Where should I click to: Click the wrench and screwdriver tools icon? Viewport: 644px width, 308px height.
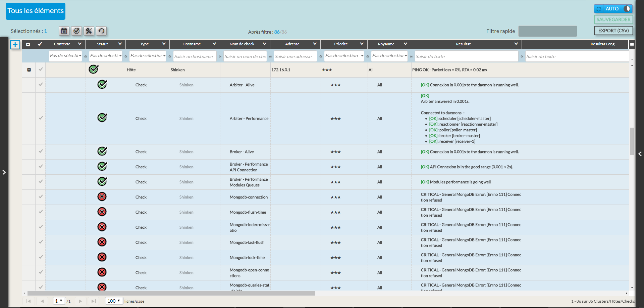89,31
